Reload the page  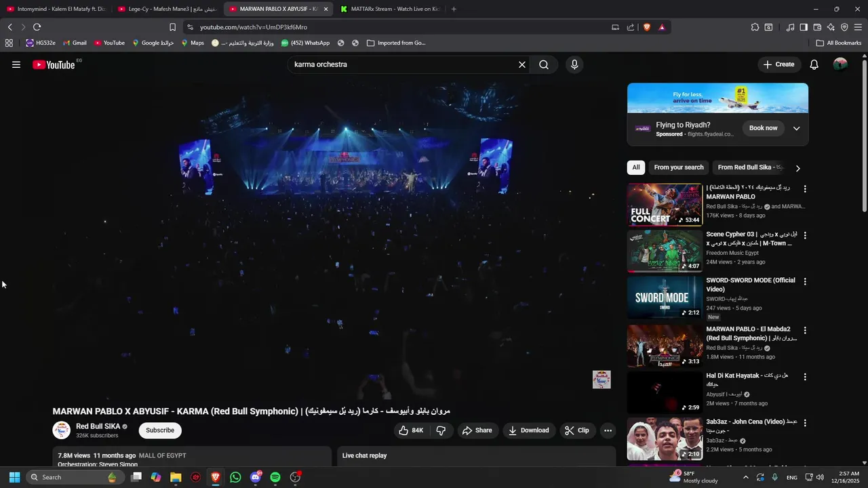37,27
